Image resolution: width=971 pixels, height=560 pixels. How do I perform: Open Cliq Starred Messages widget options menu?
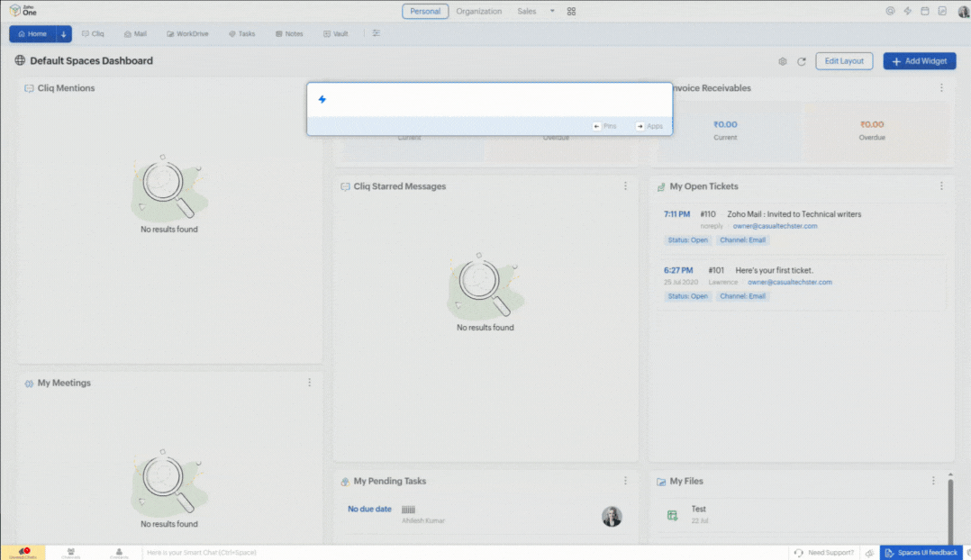(x=625, y=186)
